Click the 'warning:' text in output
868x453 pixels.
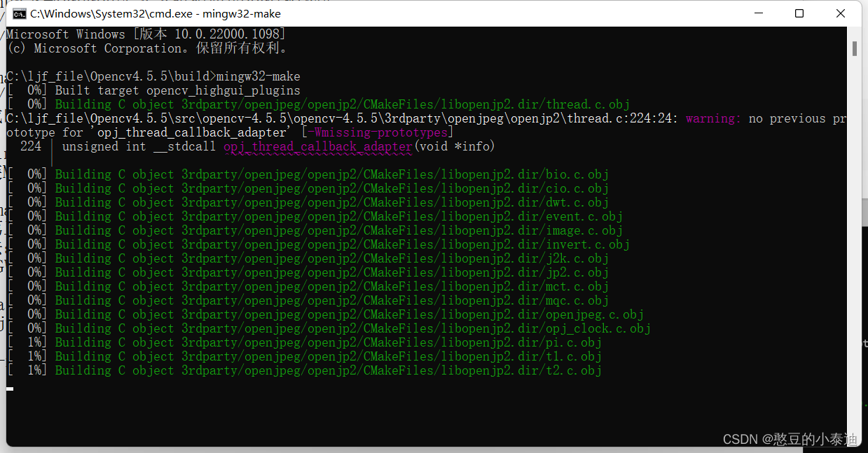pyautogui.click(x=713, y=118)
